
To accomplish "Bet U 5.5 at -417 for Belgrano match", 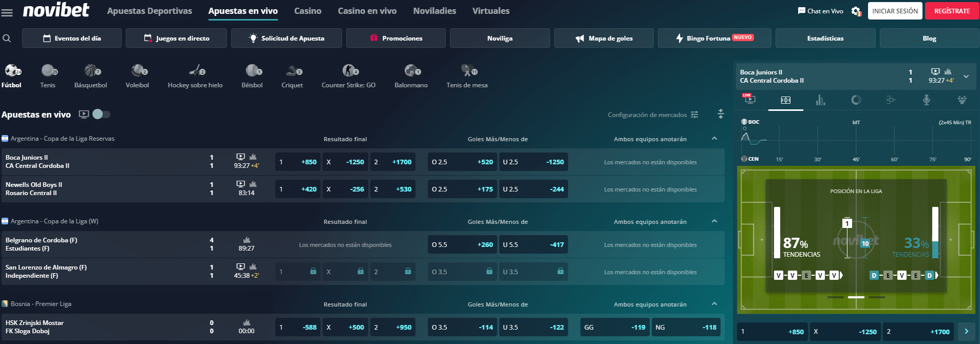I will (x=533, y=244).
